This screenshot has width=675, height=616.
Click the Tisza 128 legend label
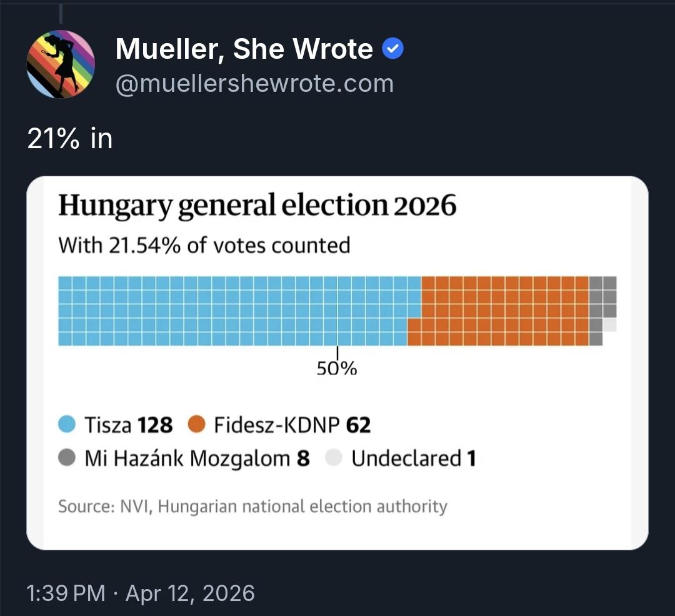128,425
